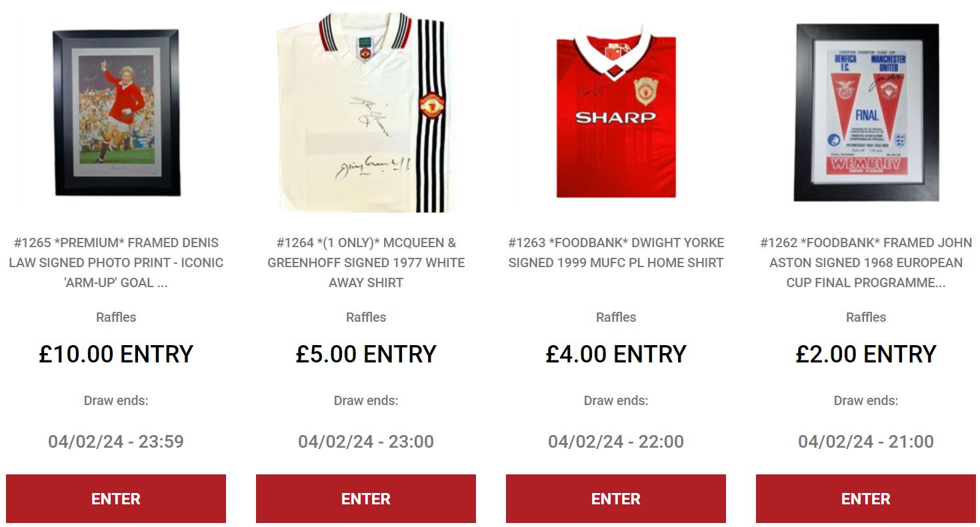Click the £10.00 ENTRY price text
The width and height of the screenshot is (980, 527).
[x=116, y=354]
